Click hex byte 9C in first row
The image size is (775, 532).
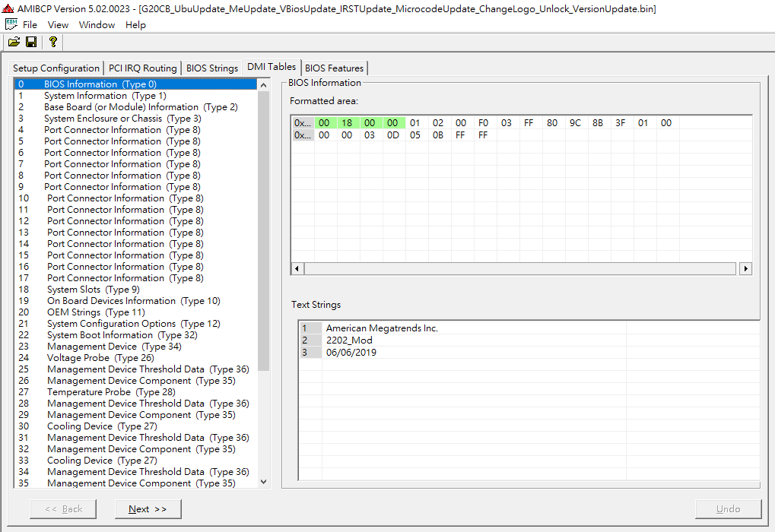575,122
